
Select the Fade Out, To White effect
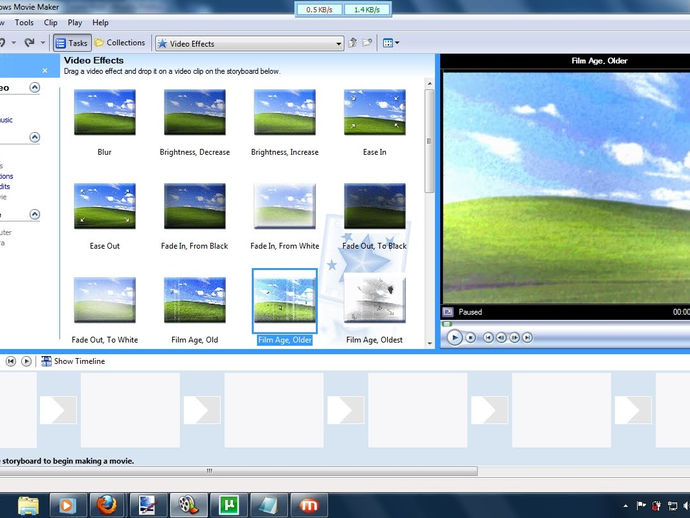coord(105,300)
